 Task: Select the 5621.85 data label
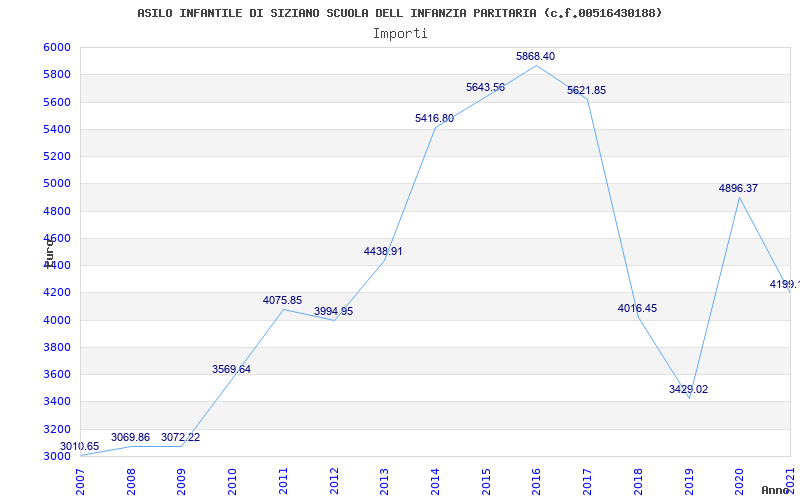point(587,90)
